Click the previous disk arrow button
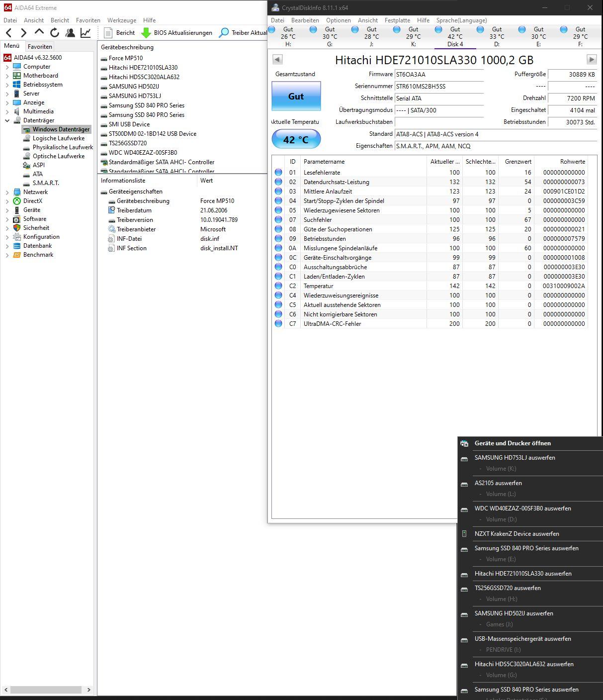 [x=277, y=60]
